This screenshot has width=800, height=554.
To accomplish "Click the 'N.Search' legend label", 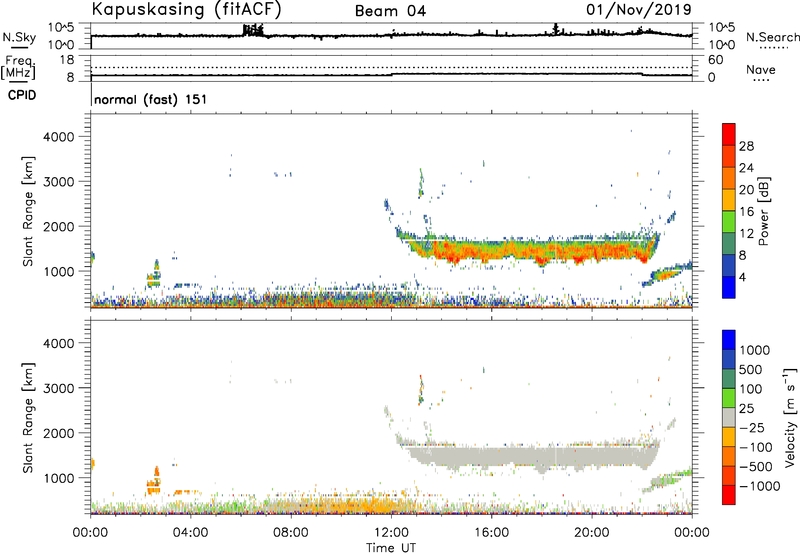I will click(772, 37).
